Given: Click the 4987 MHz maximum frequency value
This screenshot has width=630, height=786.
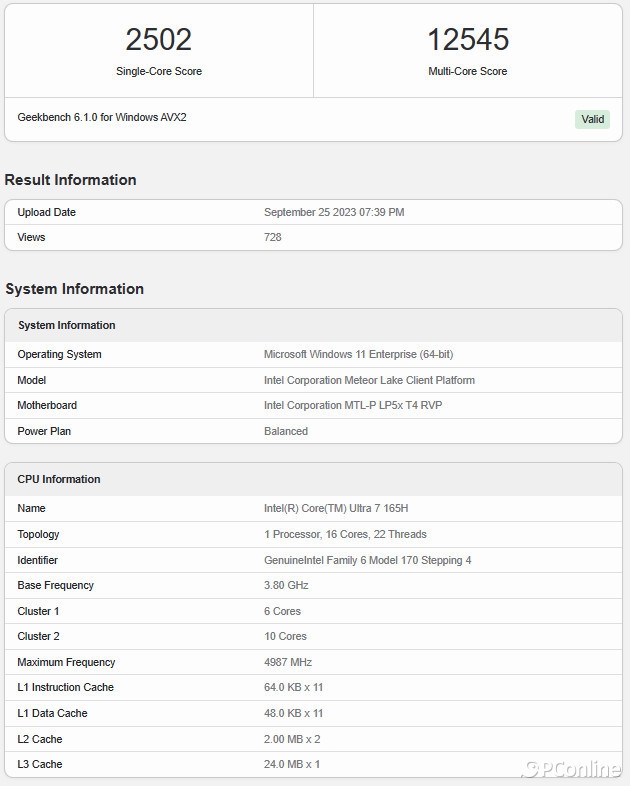Looking at the screenshot, I should click(x=290, y=662).
